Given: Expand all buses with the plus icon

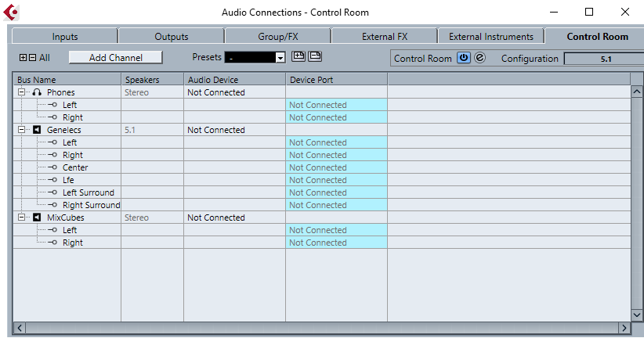Looking at the screenshot, I should point(23,57).
